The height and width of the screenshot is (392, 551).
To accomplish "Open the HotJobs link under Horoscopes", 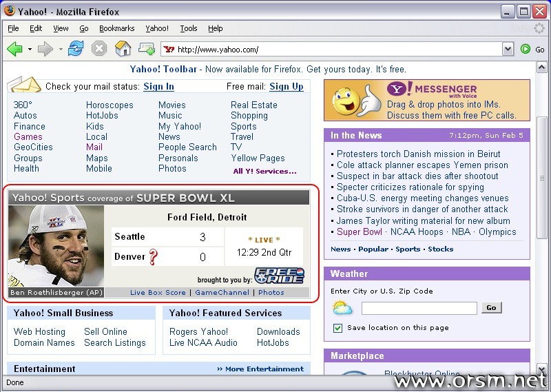I will coord(102,115).
